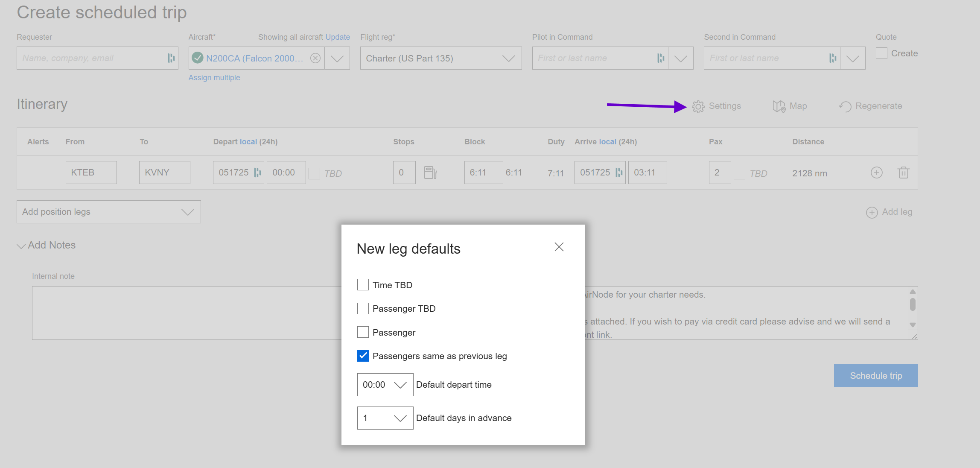
Task: Open itinerary Settings gear
Action: coord(698,106)
